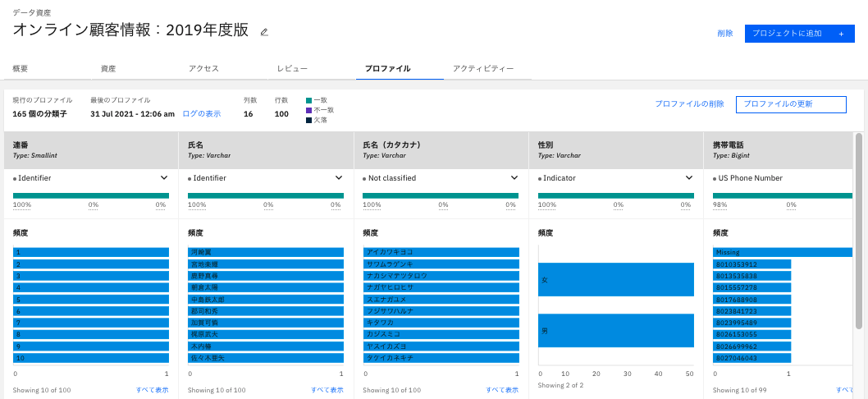868x399 pixels.
Task: Click the pencil edit icon beside the asset title
Action: click(x=264, y=32)
